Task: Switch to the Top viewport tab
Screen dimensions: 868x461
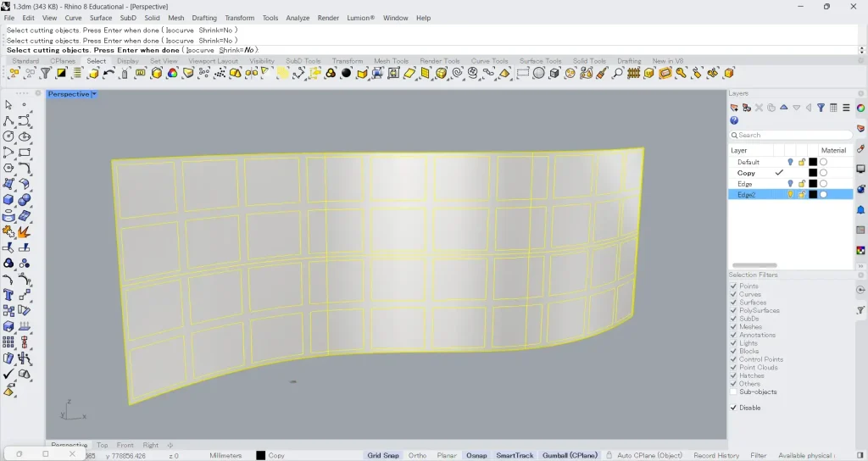Action: (x=103, y=445)
